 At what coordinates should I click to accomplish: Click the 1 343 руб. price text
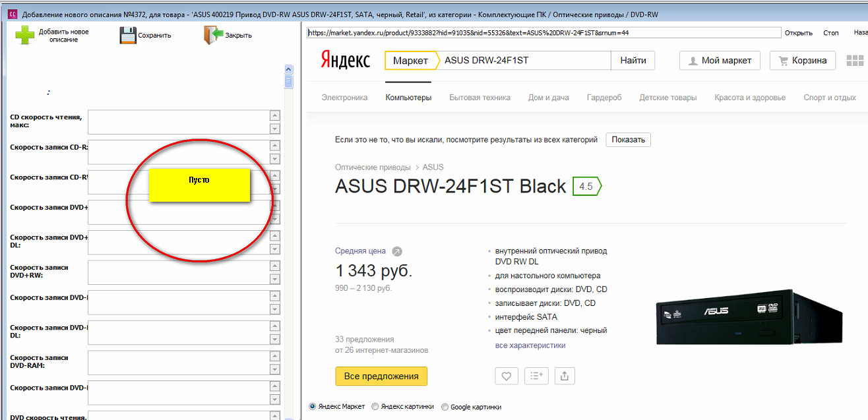(x=374, y=271)
